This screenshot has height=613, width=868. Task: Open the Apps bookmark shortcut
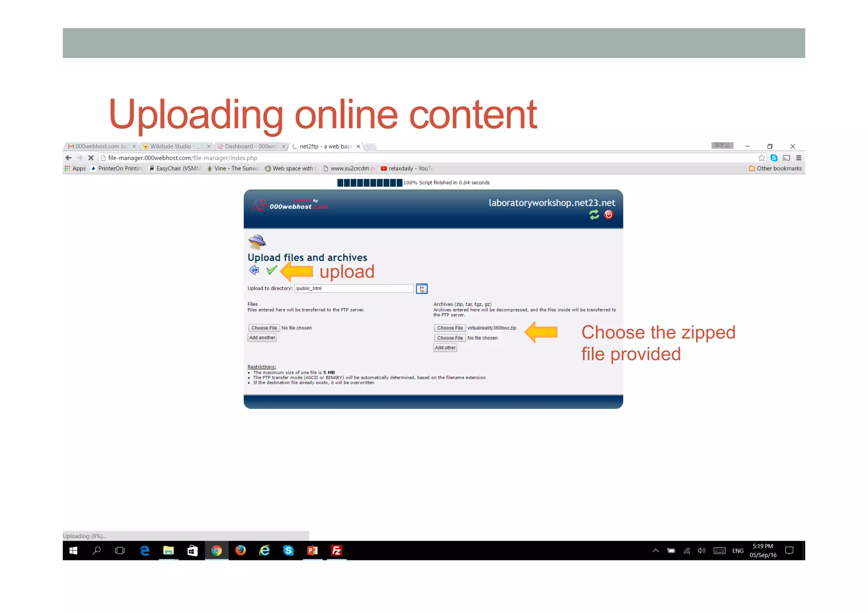(x=75, y=169)
